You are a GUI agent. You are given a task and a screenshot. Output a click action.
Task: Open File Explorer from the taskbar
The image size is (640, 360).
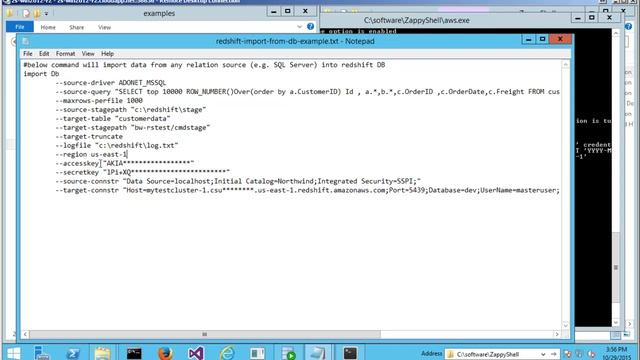pyautogui.click(x=102, y=353)
